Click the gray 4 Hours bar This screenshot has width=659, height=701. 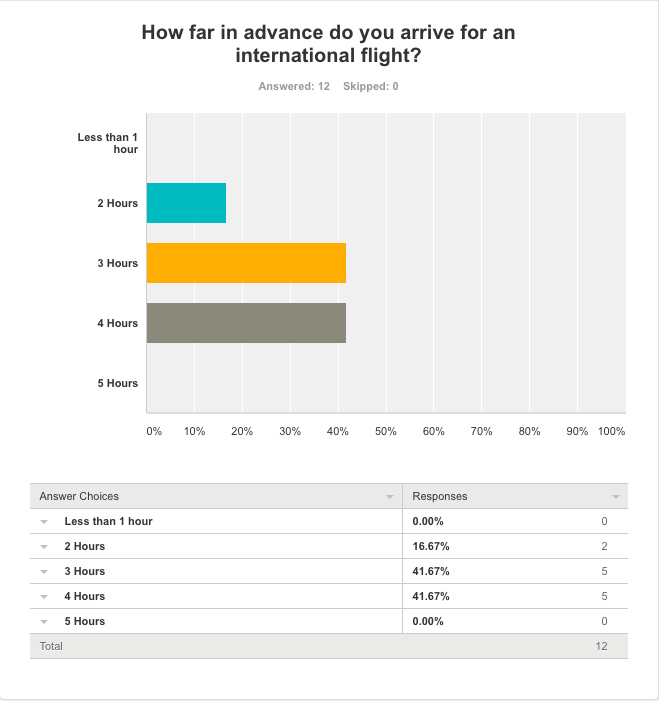(246, 323)
